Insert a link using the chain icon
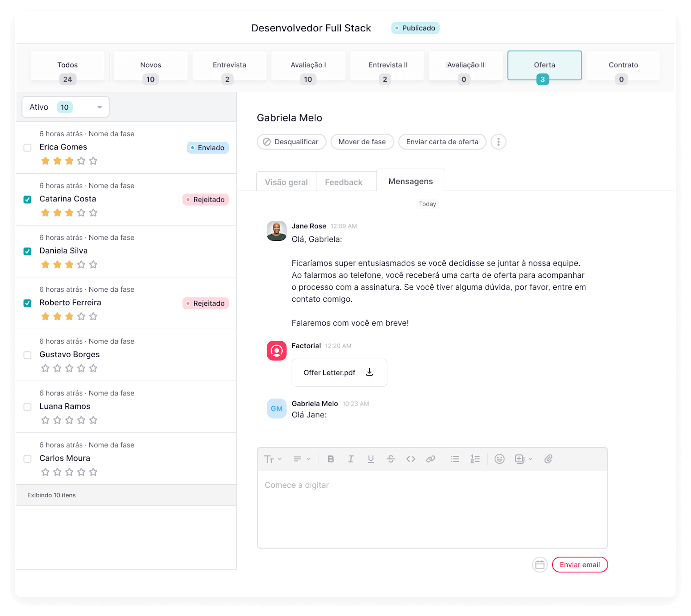This screenshot has height=616, width=691. click(430, 459)
